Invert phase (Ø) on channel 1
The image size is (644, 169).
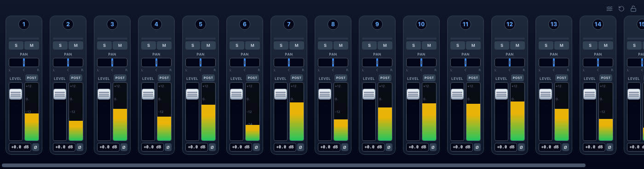click(35, 147)
